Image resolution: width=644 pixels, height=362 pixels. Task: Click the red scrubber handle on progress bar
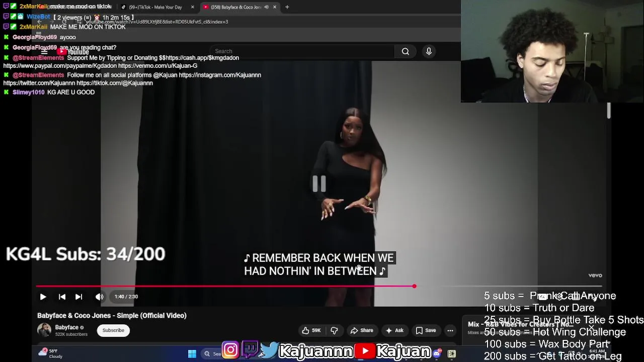414,286
